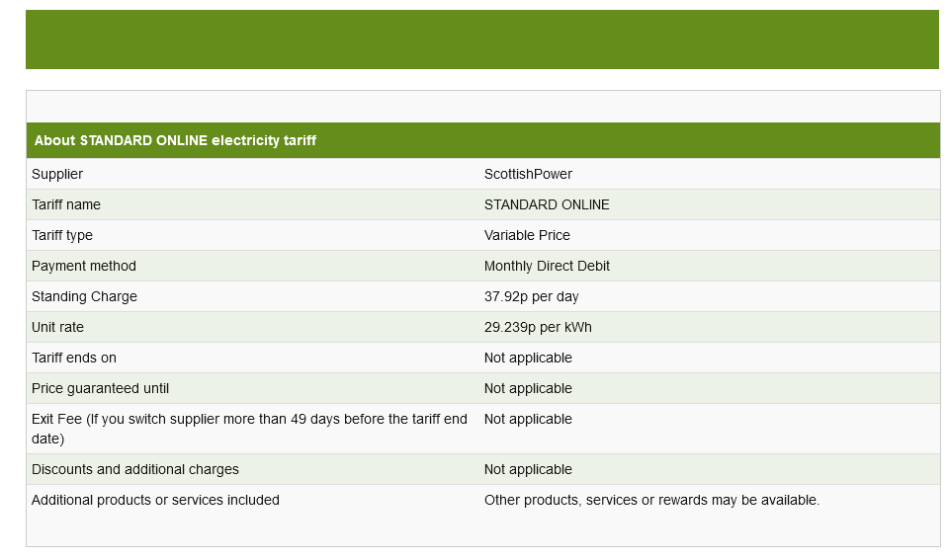This screenshot has width=948, height=560.
Task: Select the ScottishPower supplier value
Action: point(528,174)
